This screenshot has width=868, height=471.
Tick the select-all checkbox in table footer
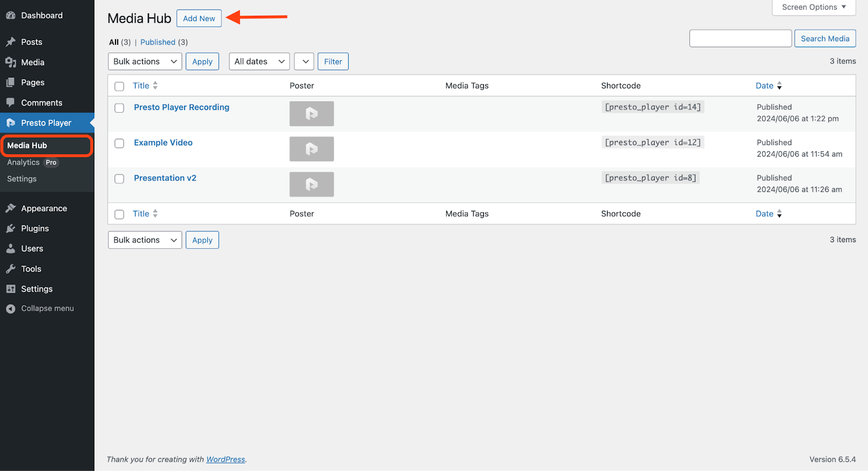(x=119, y=214)
